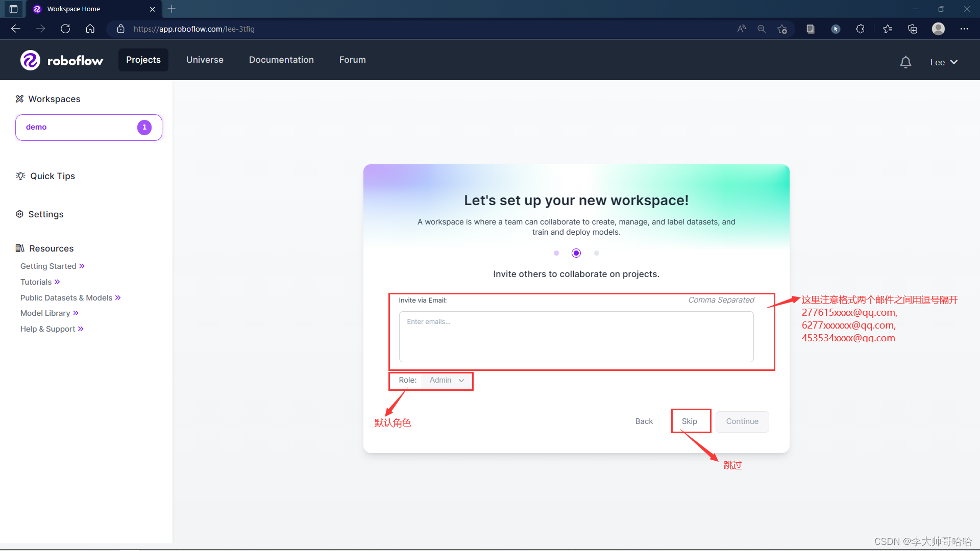Click the browser refresh icon
Viewport: 980px width, 551px height.
pyautogui.click(x=65, y=29)
